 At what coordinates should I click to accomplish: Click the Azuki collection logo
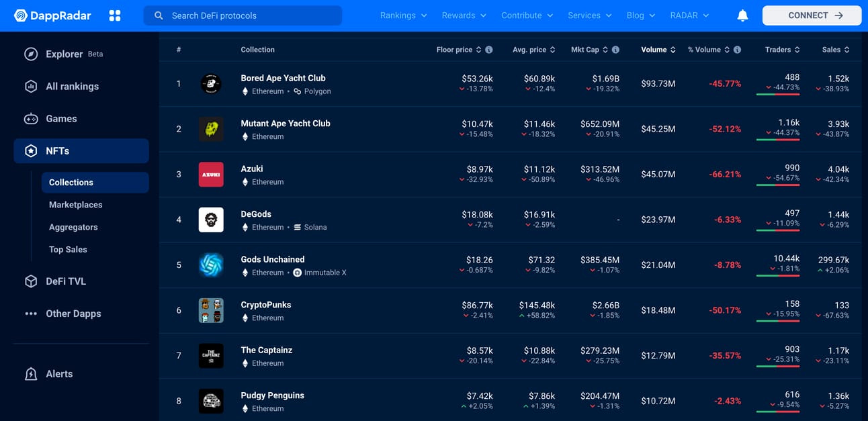(211, 175)
